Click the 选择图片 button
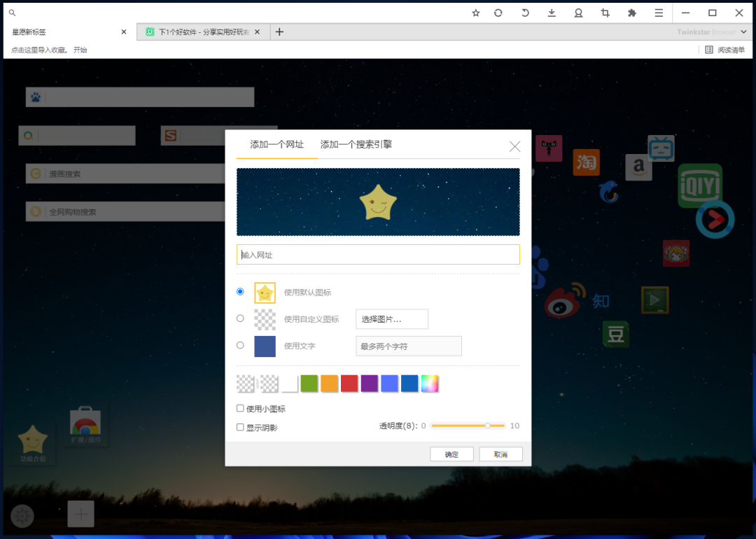The height and width of the screenshot is (539, 756). click(392, 318)
